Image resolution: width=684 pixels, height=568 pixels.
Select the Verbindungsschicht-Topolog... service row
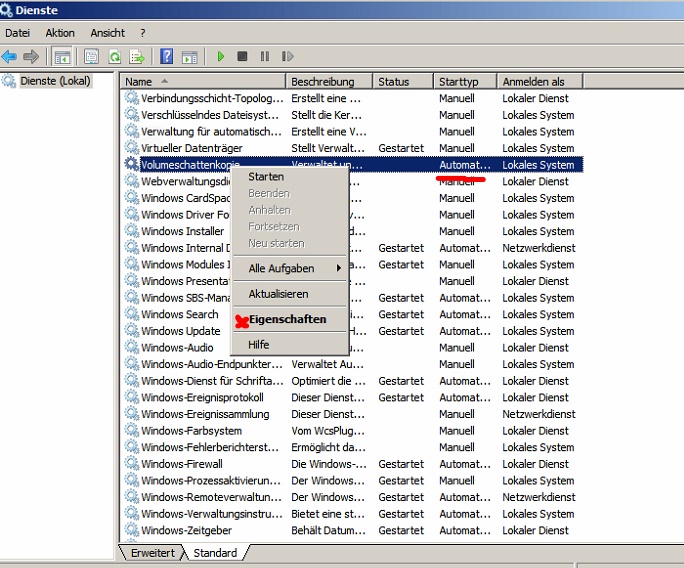pos(353,98)
